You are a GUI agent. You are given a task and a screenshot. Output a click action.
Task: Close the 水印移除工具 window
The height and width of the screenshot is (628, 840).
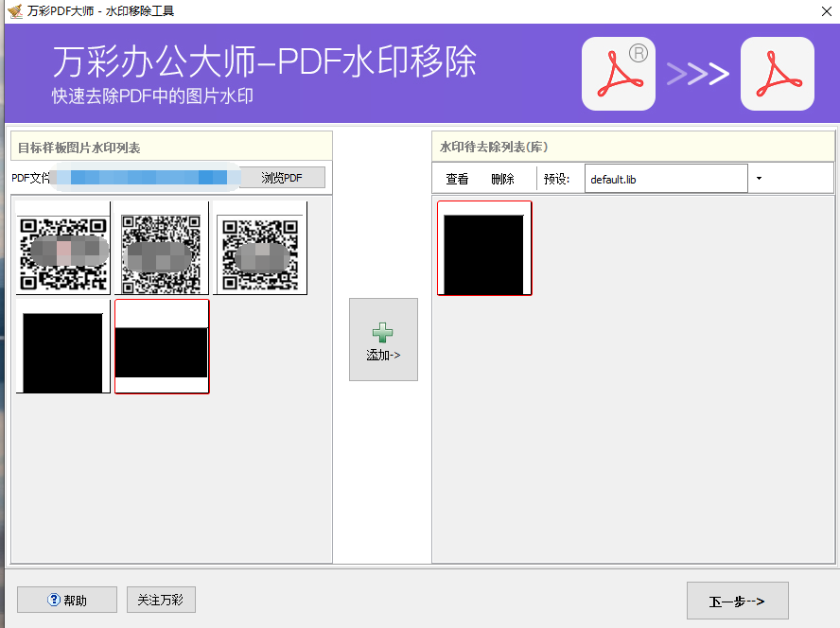click(827, 11)
